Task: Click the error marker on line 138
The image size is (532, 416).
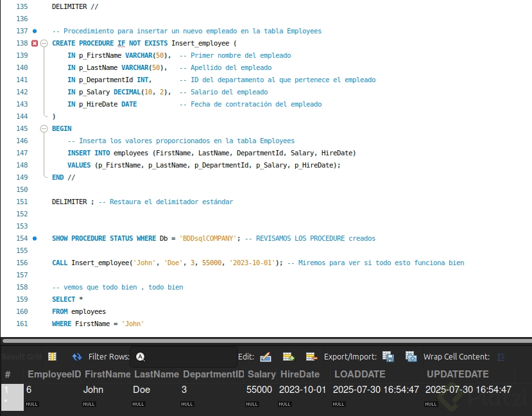Action: [35, 43]
